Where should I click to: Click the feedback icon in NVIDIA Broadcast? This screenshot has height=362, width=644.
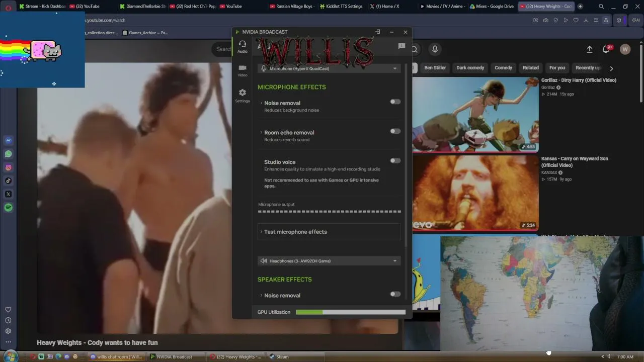click(x=401, y=46)
